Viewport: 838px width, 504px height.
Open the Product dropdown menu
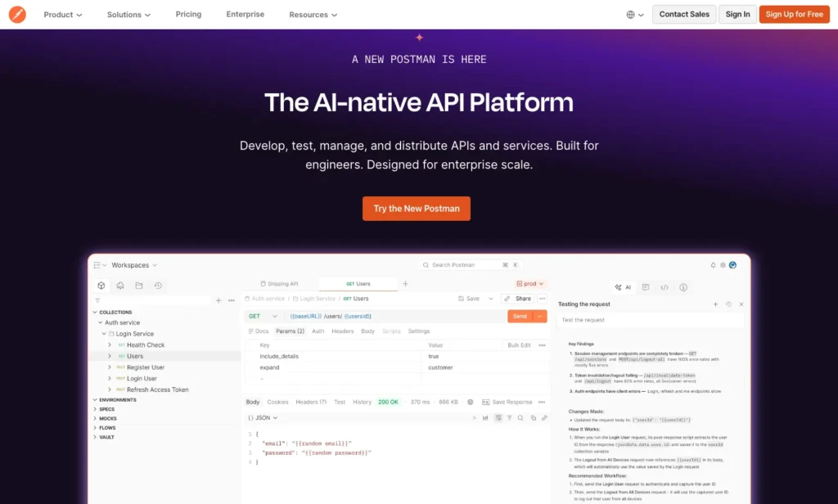[63, 15]
